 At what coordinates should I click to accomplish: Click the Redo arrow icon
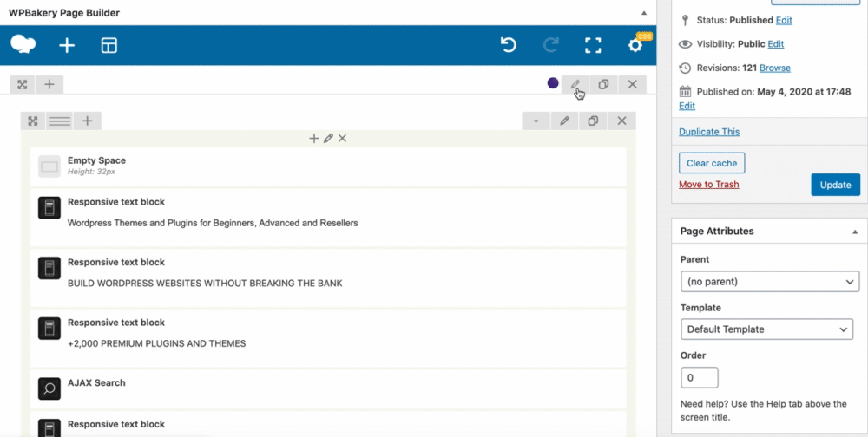pyautogui.click(x=551, y=45)
